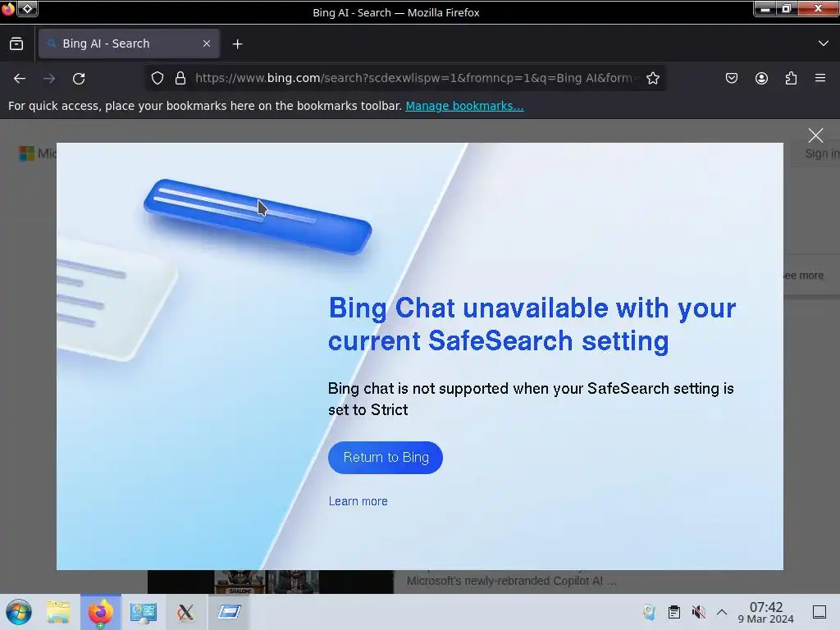This screenshot has height=630, width=840.
Task: Select the Bing AI - Search tab
Action: tap(129, 43)
